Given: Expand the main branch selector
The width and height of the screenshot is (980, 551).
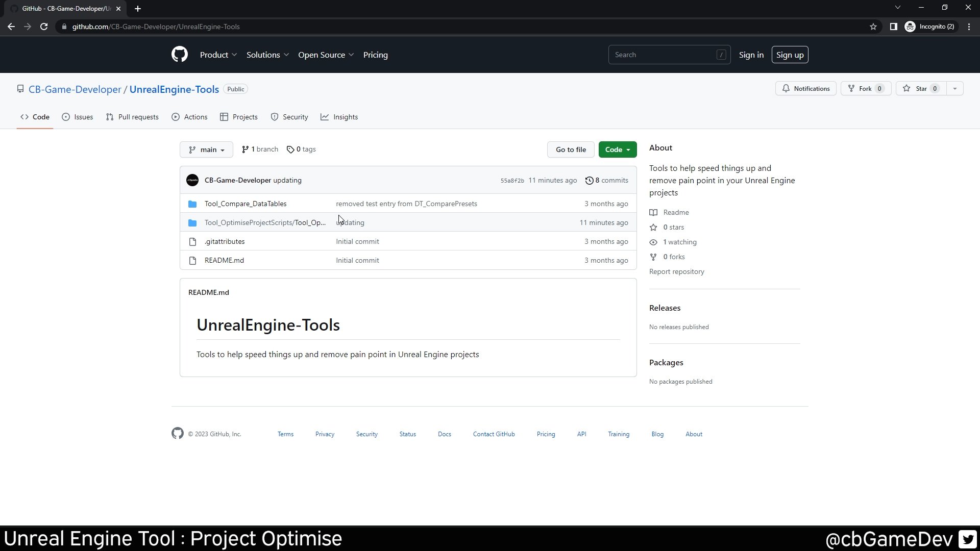Looking at the screenshot, I should point(207,149).
